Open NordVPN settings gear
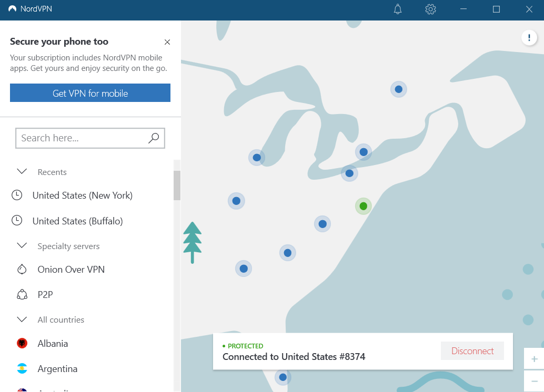 pos(430,9)
